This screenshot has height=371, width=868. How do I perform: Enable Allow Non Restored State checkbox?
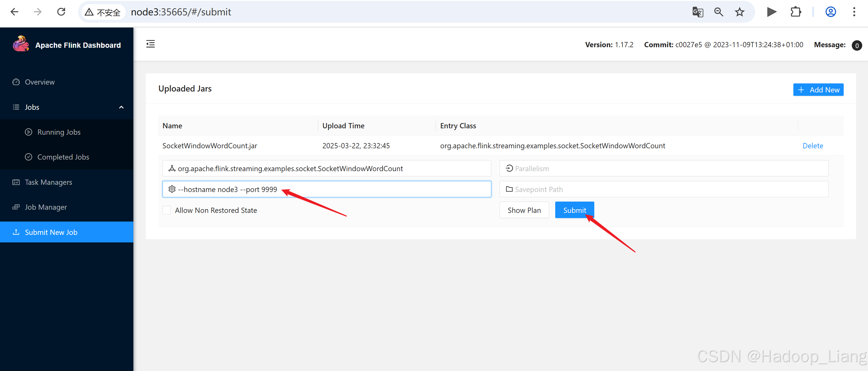(x=167, y=210)
